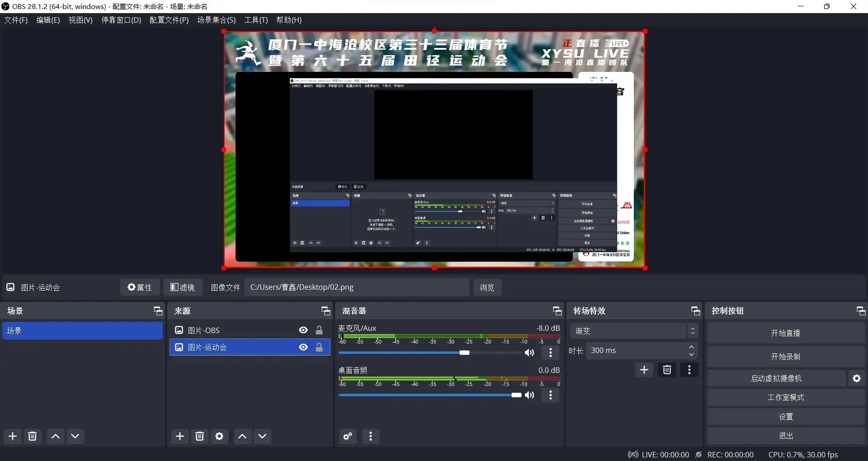Click 退出 to exit OBS

click(x=786, y=436)
